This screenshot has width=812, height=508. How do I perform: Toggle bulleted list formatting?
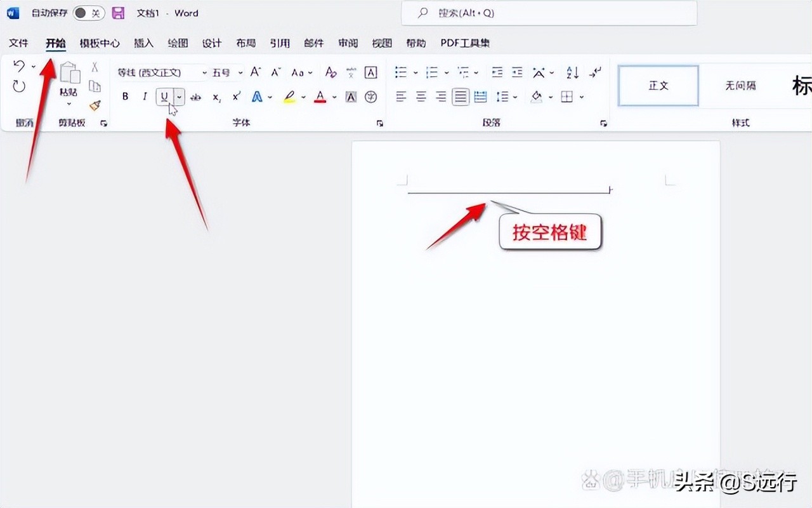click(x=400, y=72)
